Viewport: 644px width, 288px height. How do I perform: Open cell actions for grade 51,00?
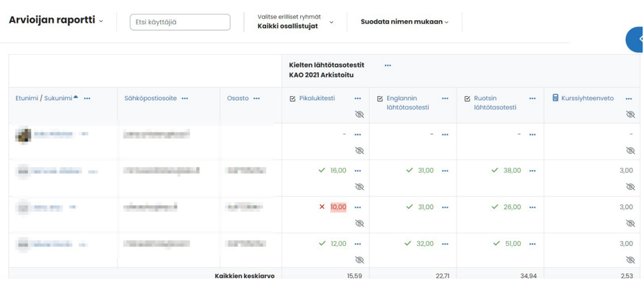click(x=533, y=244)
